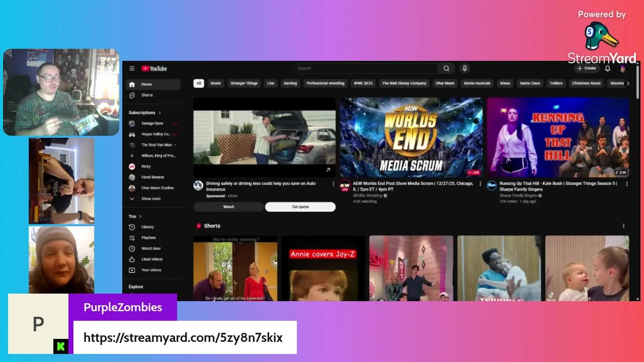This screenshot has height=362, width=644.
Task: Click the YouTube logo
Action: (x=154, y=68)
